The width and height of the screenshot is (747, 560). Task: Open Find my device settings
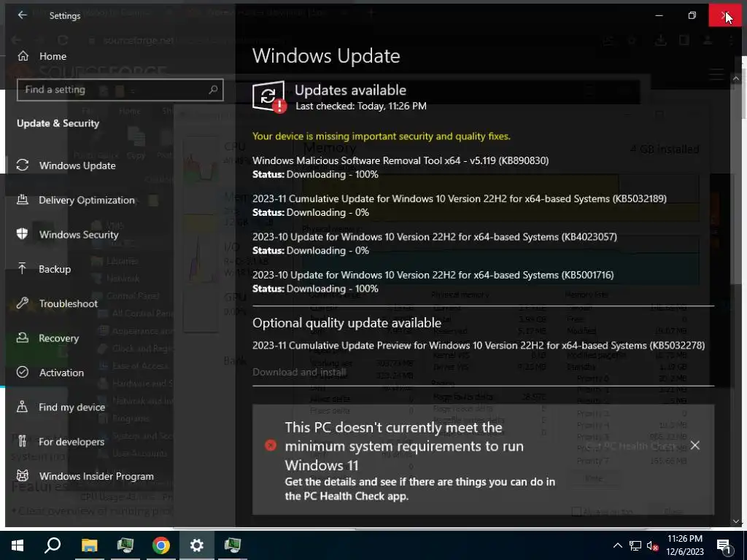point(71,407)
